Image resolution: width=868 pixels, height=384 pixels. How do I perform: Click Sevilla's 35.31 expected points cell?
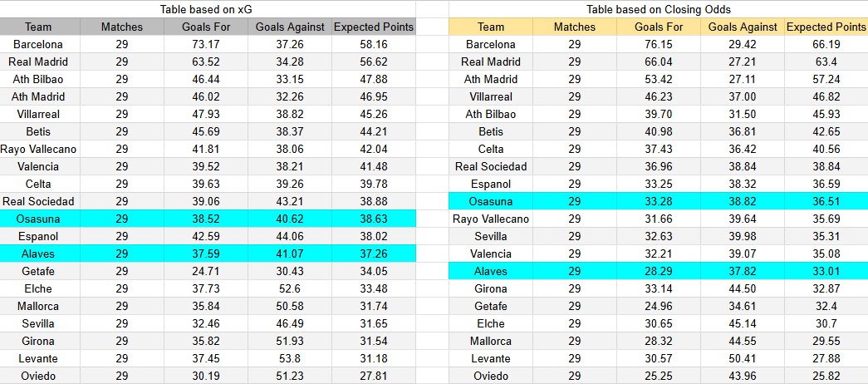[x=826, y=236]
